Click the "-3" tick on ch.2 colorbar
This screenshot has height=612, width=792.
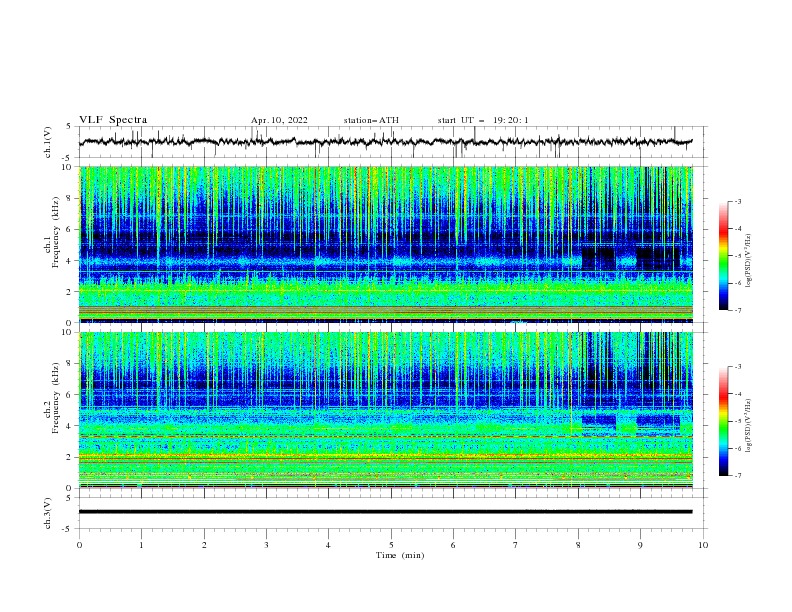737,367
